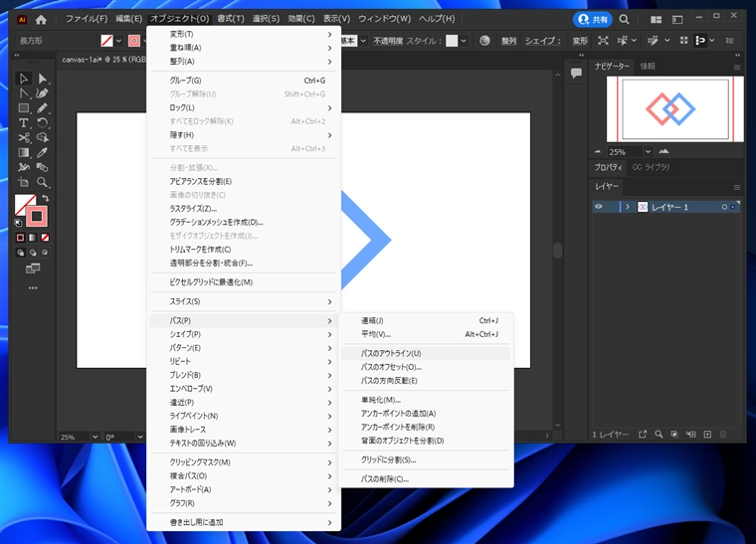Screen dimensions: 756x544
Task: Open the comments panel speech-bubble icon
Action: tap(576, 74)
